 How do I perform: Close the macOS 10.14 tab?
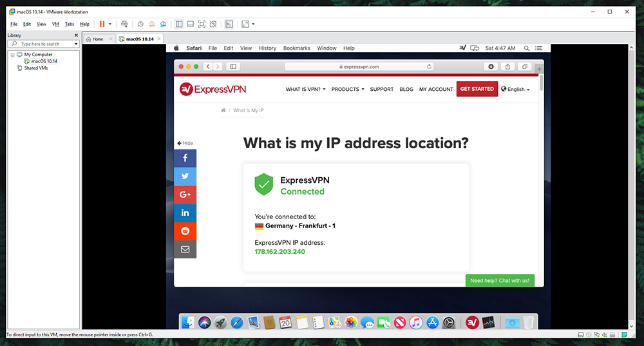pos(159,39)
